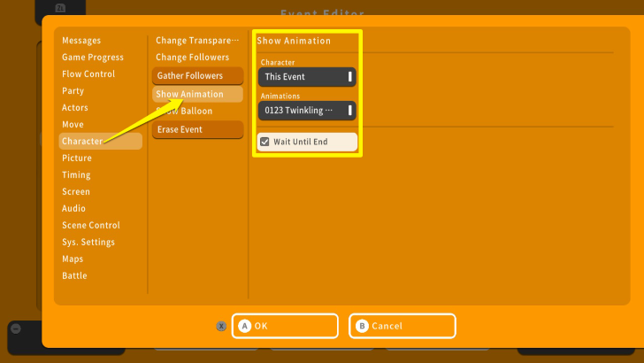The height and width of the screenshot is (363, 644).
Task: Select the highlighted Character category
Action: [x=101, y=141]
